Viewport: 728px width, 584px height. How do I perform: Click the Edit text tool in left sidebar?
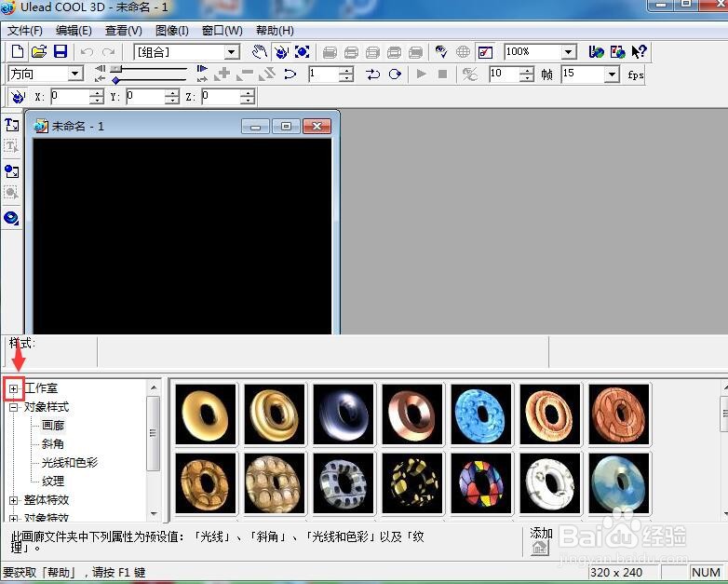click(11, 146)
